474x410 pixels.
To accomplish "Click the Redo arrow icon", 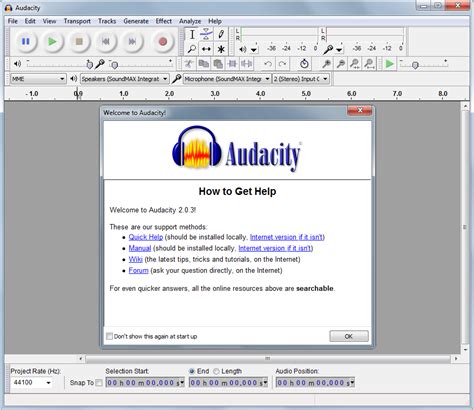I will 282,64.
